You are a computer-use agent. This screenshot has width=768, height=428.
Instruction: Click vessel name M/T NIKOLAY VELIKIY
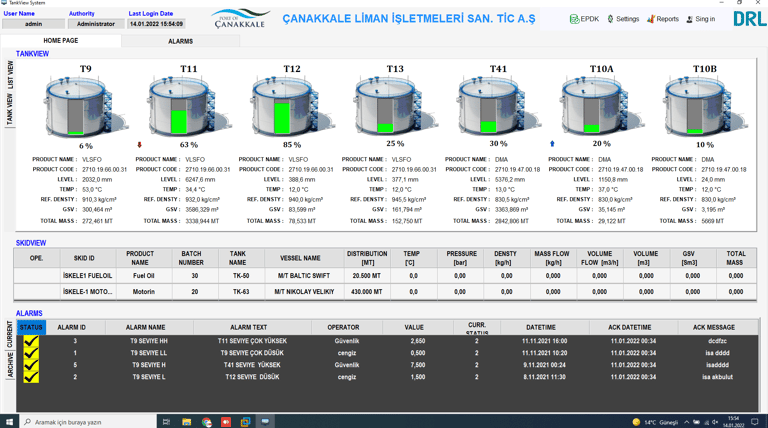coord(304,291)
